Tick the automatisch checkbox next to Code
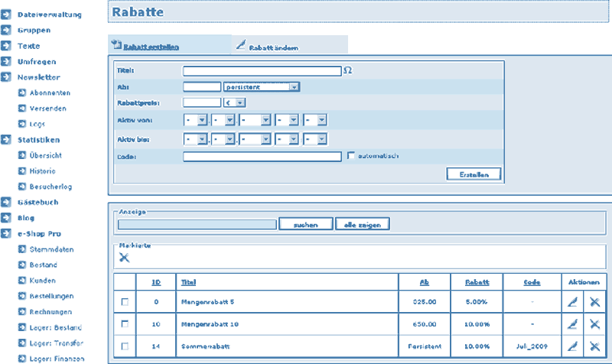Screen dimensions: 612x364 pyautogui.click(x=351, y=156)
